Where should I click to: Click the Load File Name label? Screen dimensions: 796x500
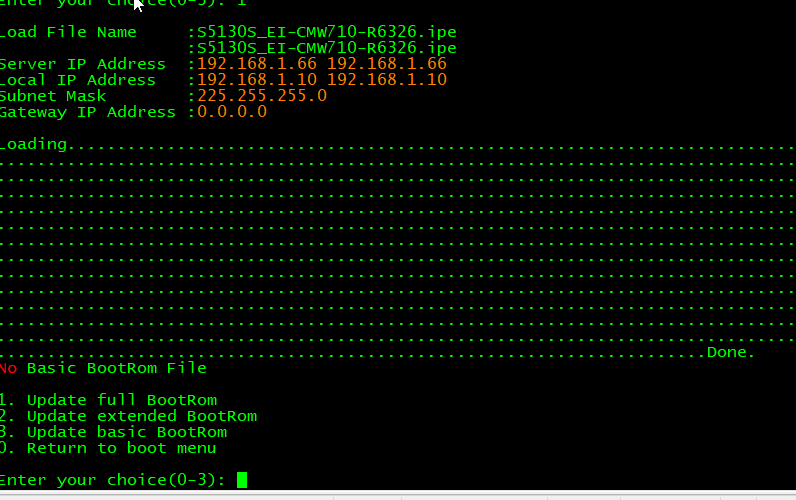coord(68,32)
